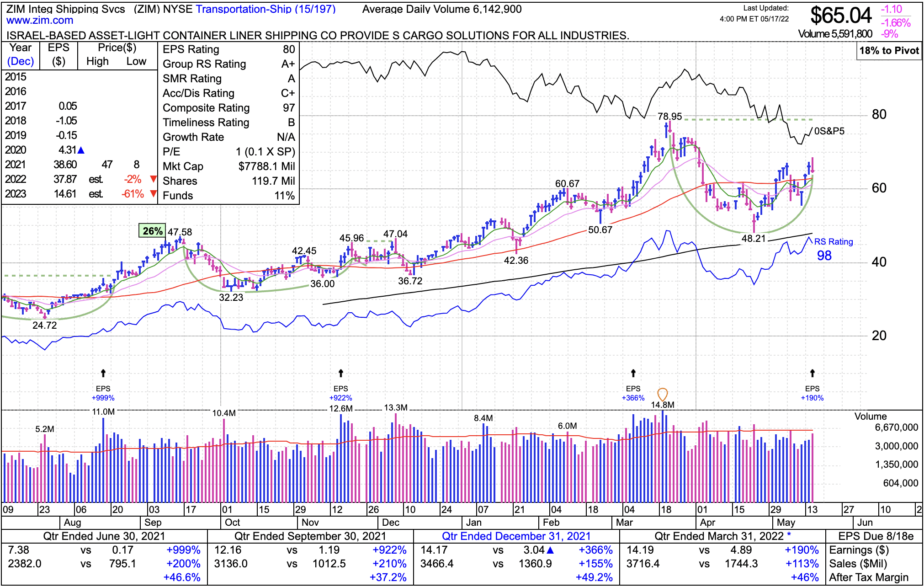Viewport: 924px width, 587px height.
Task: Select the +999% June quarter earnings change
Action: 184,550
